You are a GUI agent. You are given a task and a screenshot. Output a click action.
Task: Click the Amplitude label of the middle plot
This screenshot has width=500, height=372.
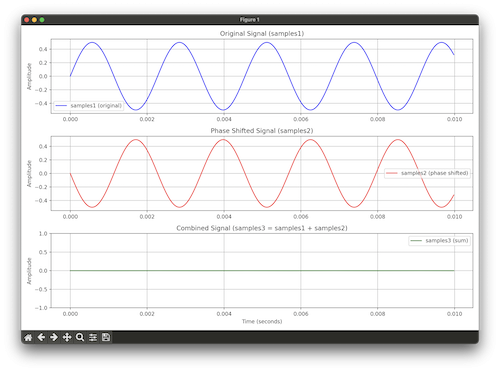29,174
